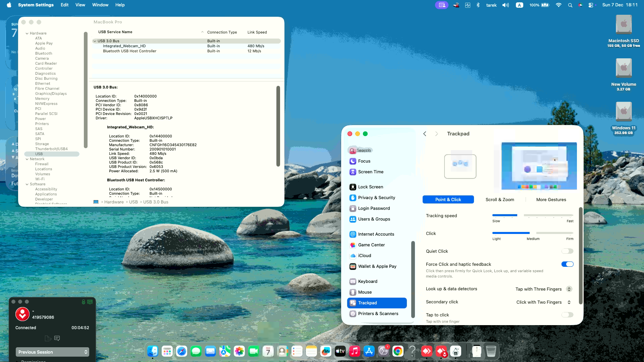Disable Force Click and haptic feedback
The width and height of the screenshot is (644, 362).
(567, 264)
